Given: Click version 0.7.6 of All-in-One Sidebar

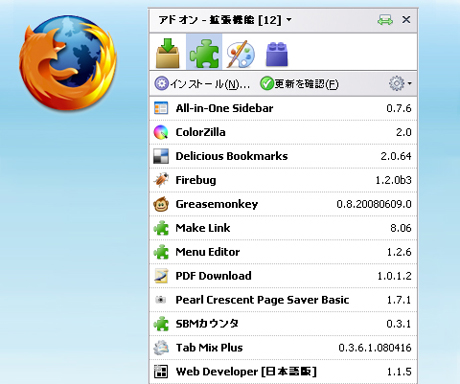Looking at the screenshot, I should (x=399, y=108).
